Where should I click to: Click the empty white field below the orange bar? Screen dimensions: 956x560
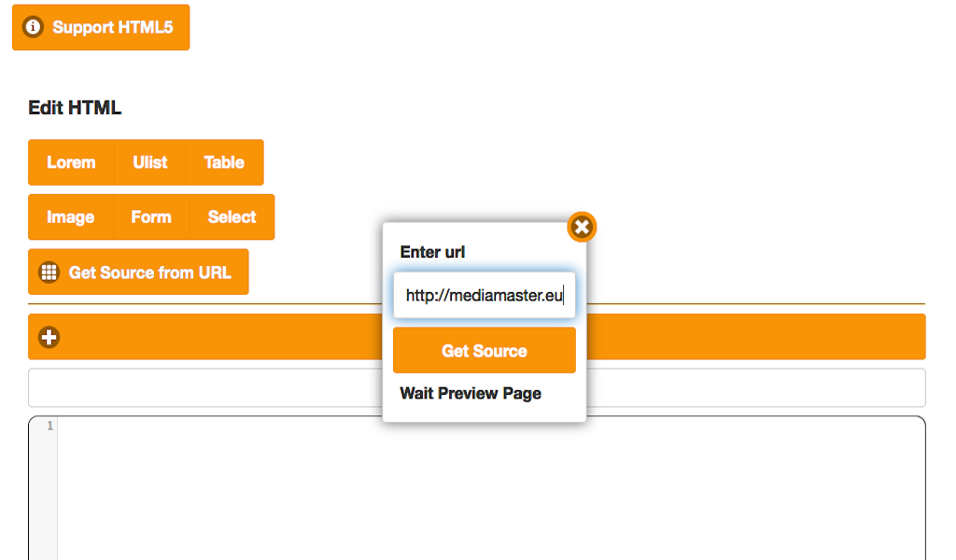click(x=477, y=387)
